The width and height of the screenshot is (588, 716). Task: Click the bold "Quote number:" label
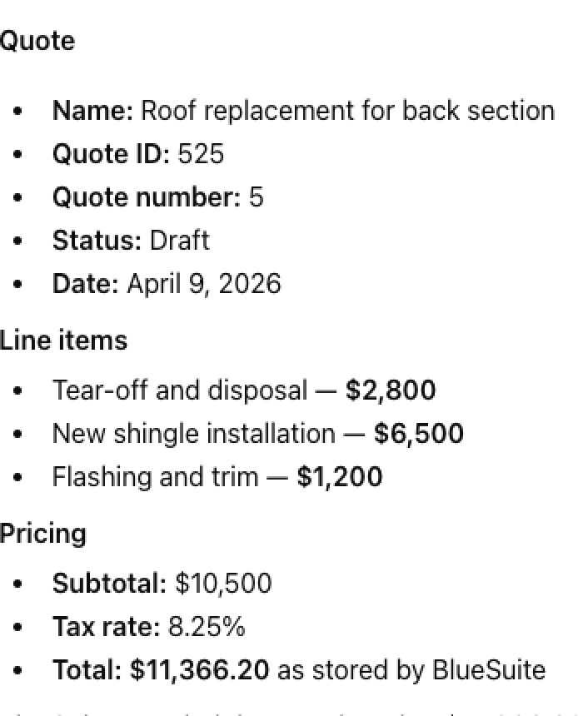pos(146,197)
